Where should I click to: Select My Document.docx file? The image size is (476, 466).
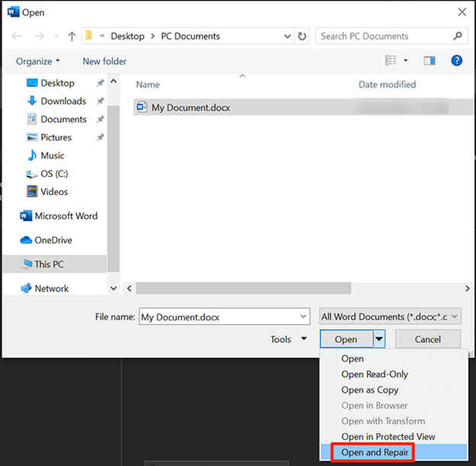pos(190,108)
